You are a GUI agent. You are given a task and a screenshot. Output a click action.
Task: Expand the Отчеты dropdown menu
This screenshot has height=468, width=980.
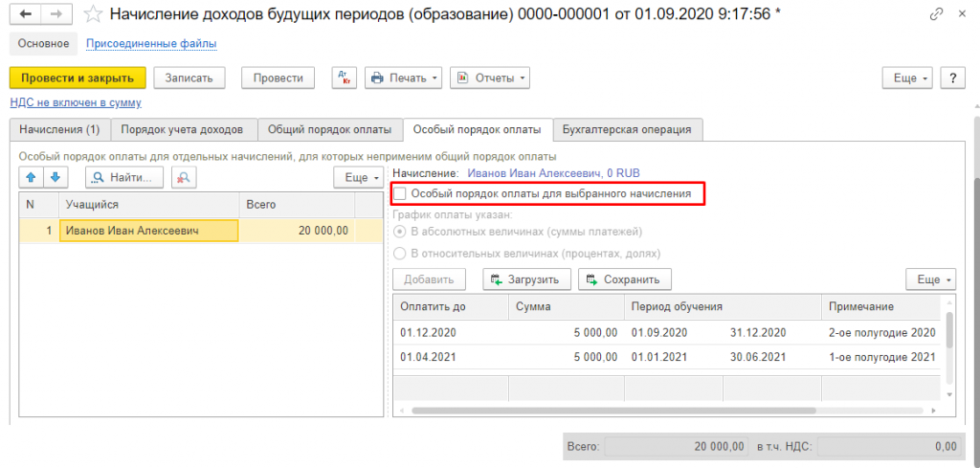[x=490, y=78]
